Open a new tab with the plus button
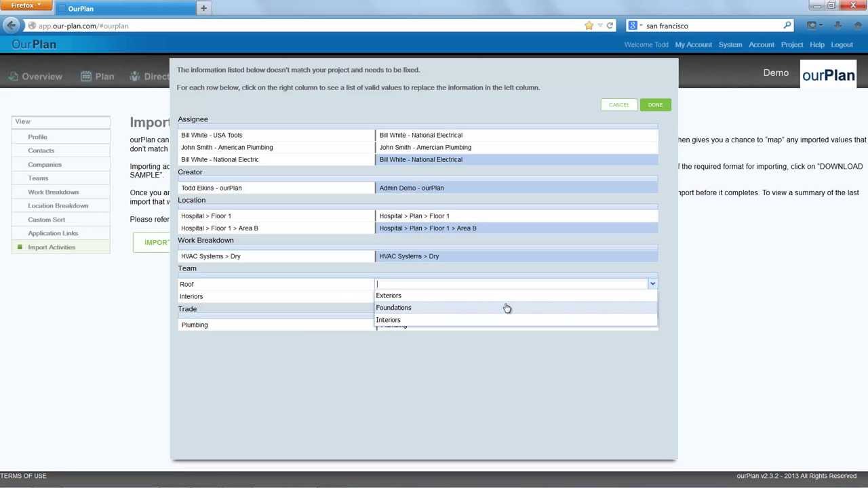This screenshot has height=488, width=868. [203, 8]
